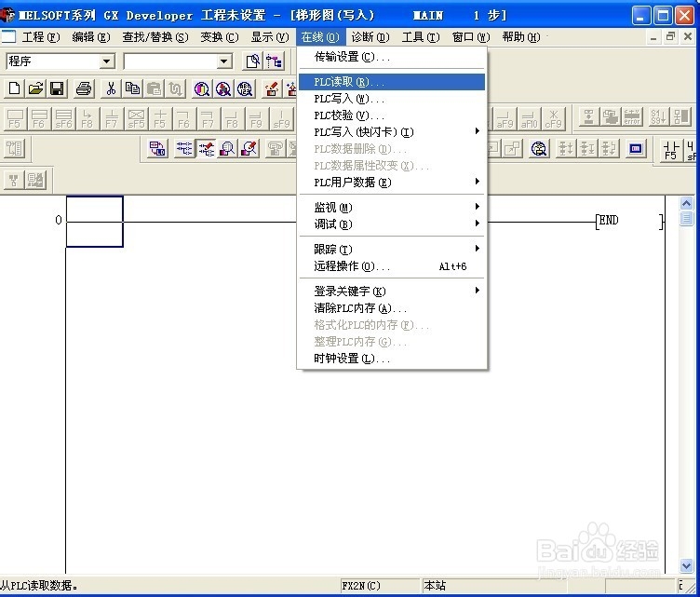Viewport: 700px width, 597px height.
Task: Open the 工具(T) menu
Action: pos(421,36)
